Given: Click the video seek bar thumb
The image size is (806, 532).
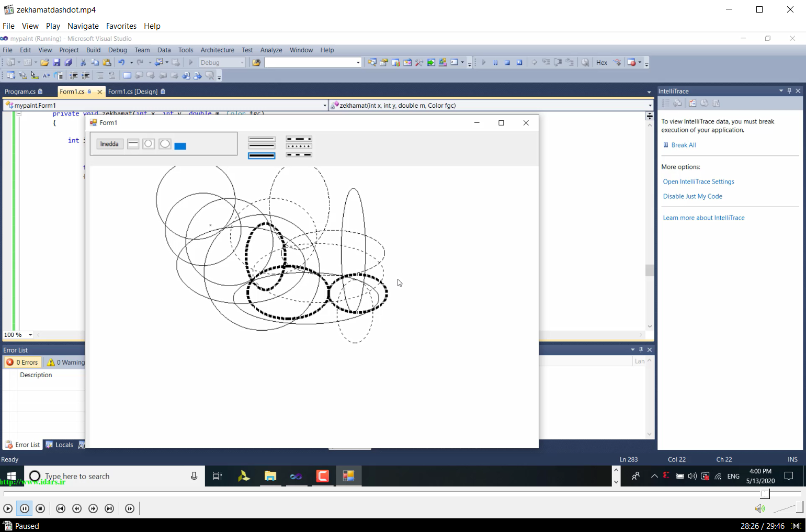Looking at the screenshot, I should click(765, 494).
